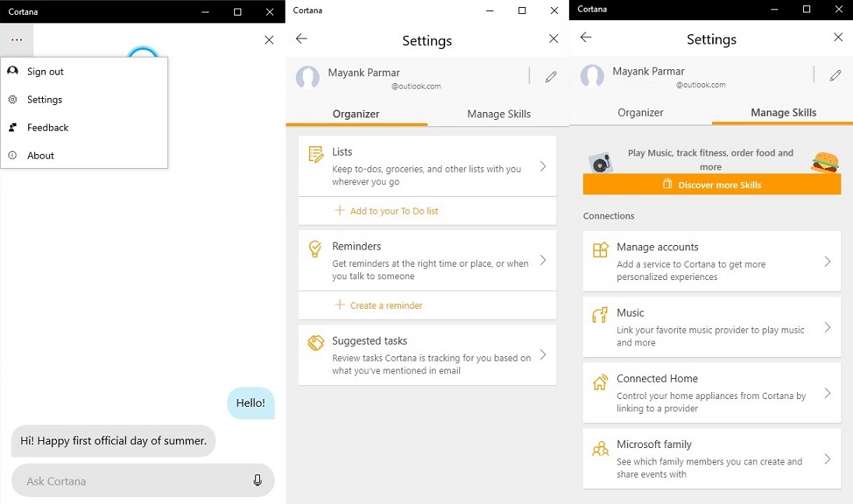Go back from right Settings window
This screenshot has width=853, height=504.
tap(586, 37)
